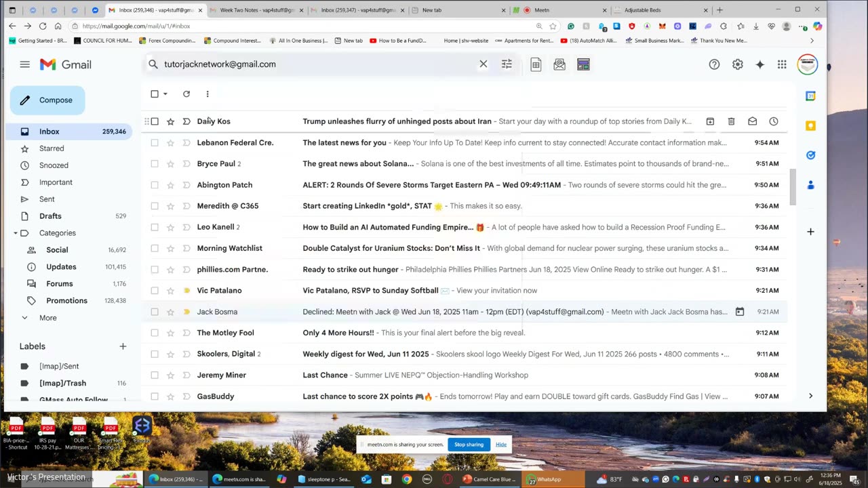The height and width of the screenshot is (488, 868).
Task: Get add-ons with the plus icon
Action: (810, 232)
